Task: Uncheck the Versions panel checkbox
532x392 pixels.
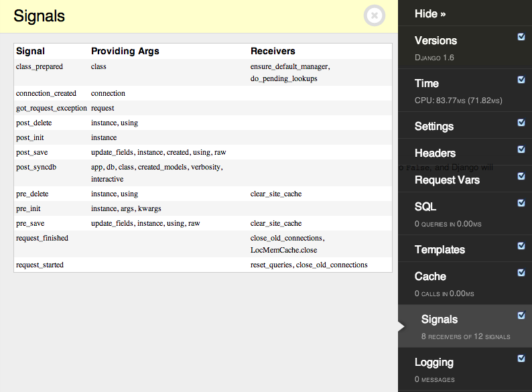Action: [x=521, y=37]
